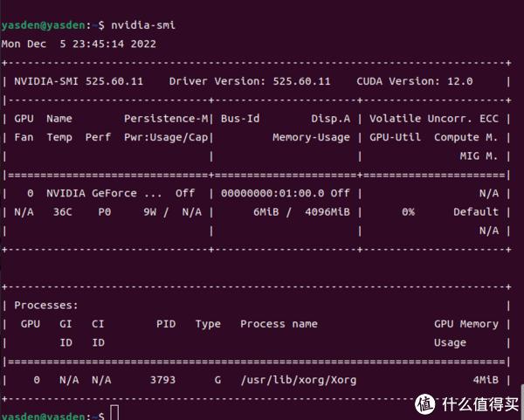Click the PID value 3793
Image resolution: width=524 pixels, height=420 pixels.
[x=162, y=380]
